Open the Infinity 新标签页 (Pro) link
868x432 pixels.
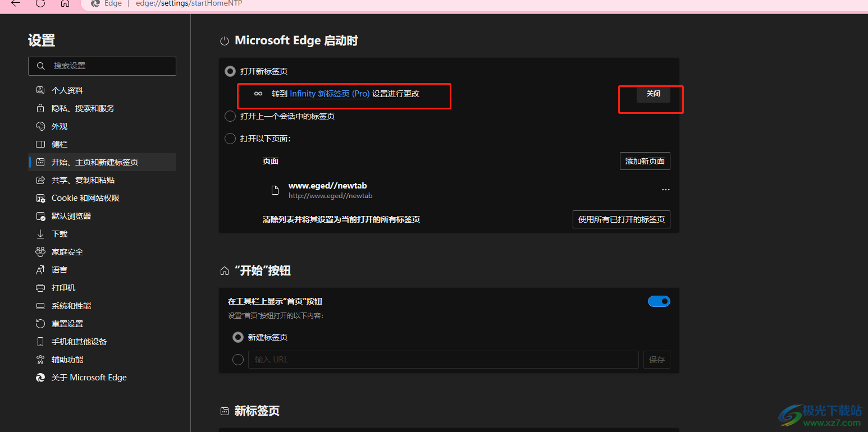tap(330, 94)
